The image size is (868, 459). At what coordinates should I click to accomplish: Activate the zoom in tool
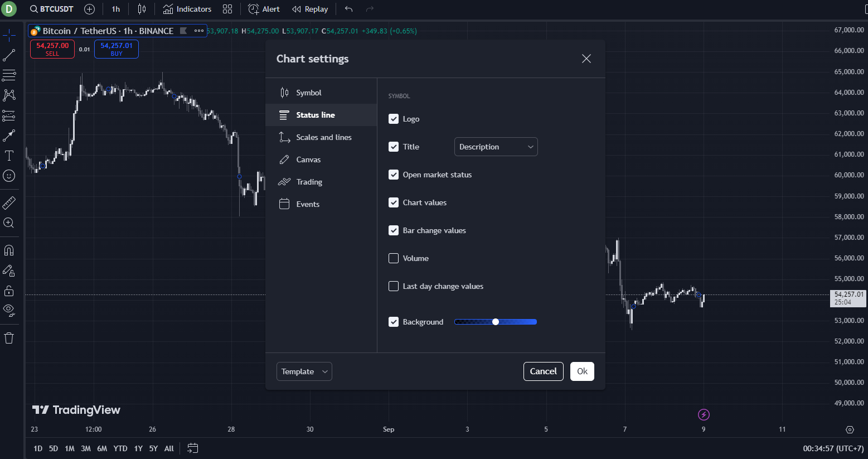9,223
